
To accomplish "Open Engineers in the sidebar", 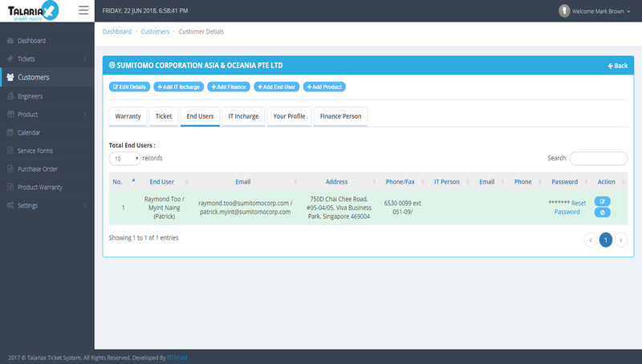I will click(47, 95).
